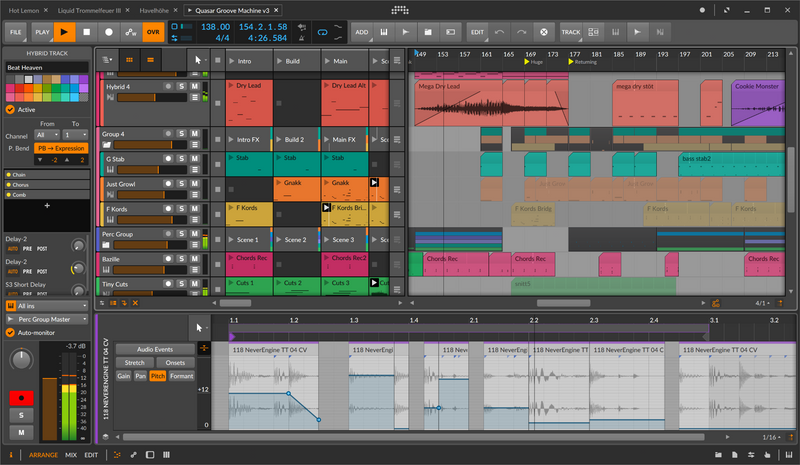Open the EDIT menu in the toolbar

(478, 32)
